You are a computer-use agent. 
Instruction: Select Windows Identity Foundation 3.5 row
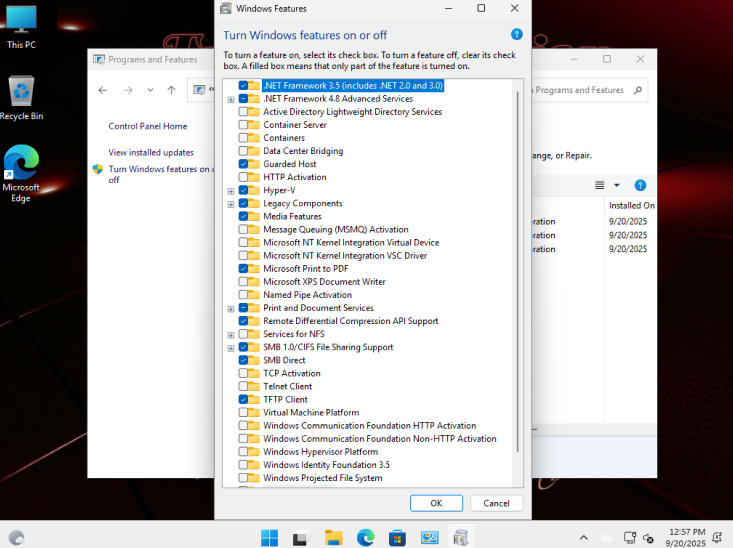tap(326, 465)
